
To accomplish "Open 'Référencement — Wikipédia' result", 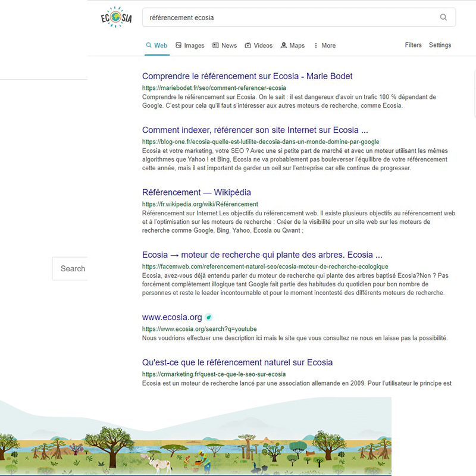I will [196, 192].
